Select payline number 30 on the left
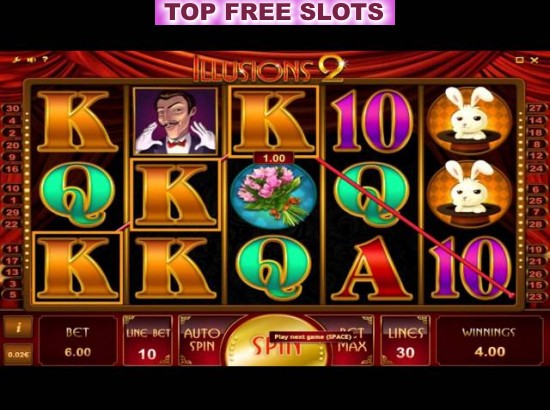 tap(12, 108)
